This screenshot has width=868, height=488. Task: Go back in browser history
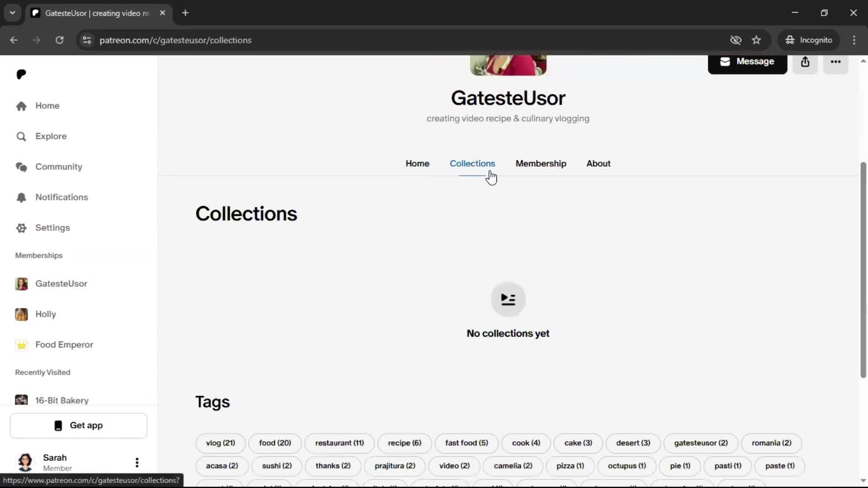(x=14, y=40)
